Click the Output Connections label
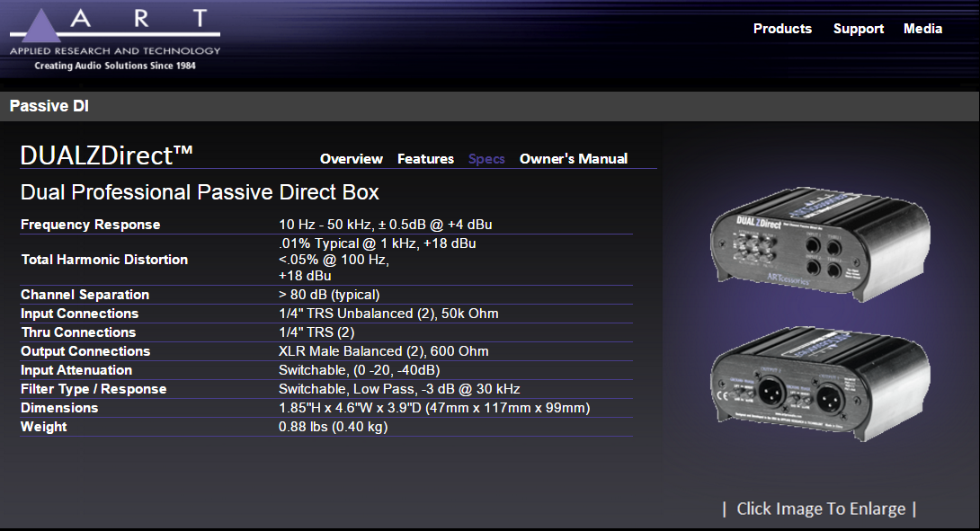Image resolution: width=980 pixels, height=531 pixels. [x=85, y=351]
